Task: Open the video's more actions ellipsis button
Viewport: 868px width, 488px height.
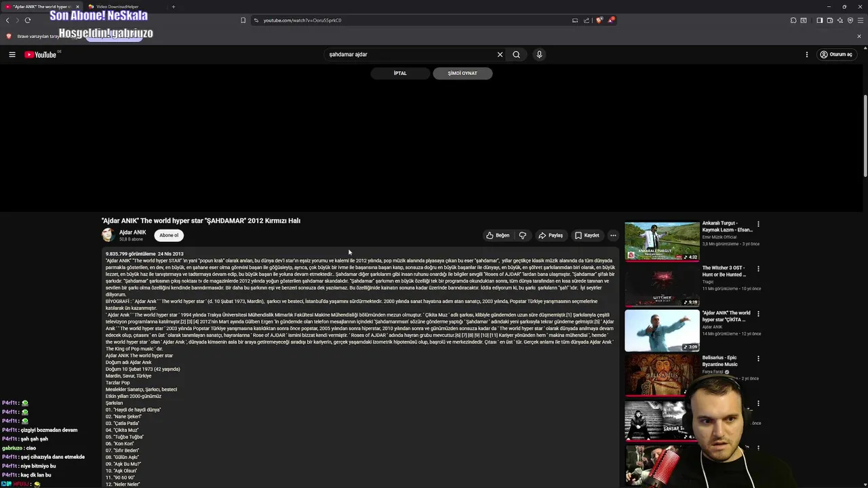Action: pos(613,235)
